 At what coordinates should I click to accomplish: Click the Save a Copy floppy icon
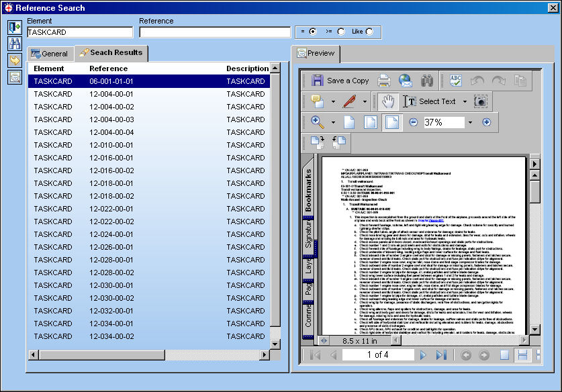click(317, 81)
